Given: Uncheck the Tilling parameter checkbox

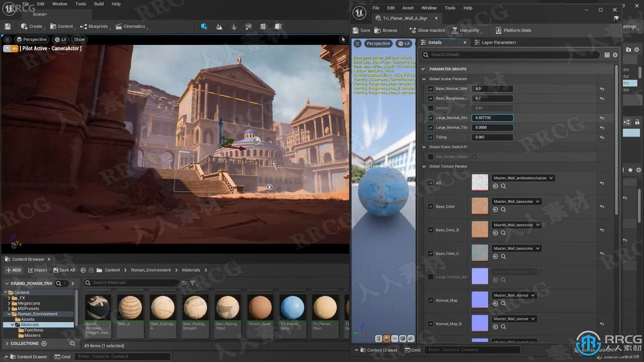Looking at the screenshot, I should coord(431,137).
